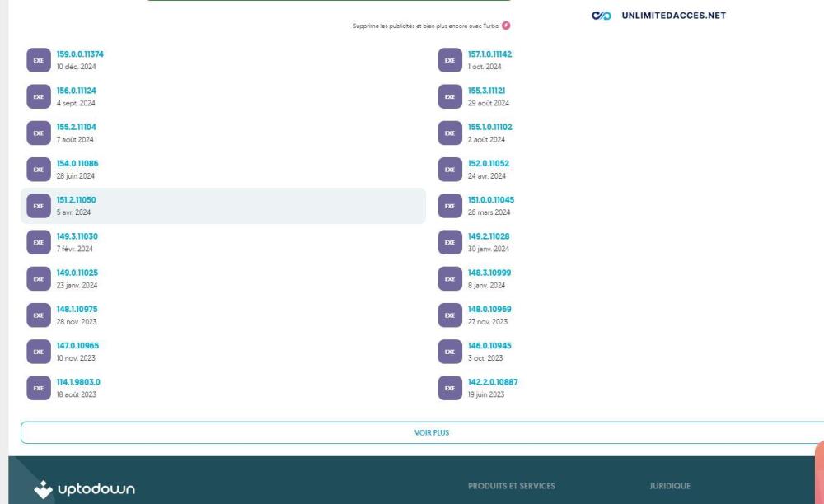Click the EXE icon beside version 149.3.11030
This screenshot has height=504, width=824.
click(39, 243)
